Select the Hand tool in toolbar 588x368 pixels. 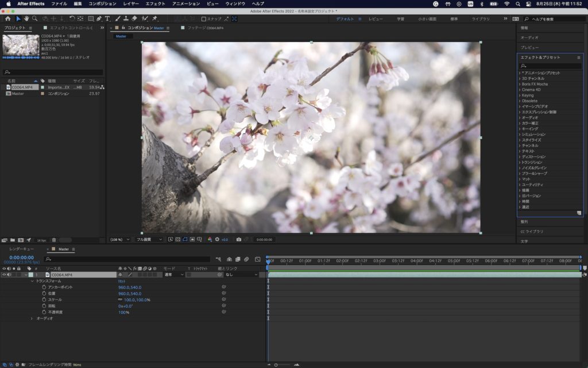coord(26,18)
